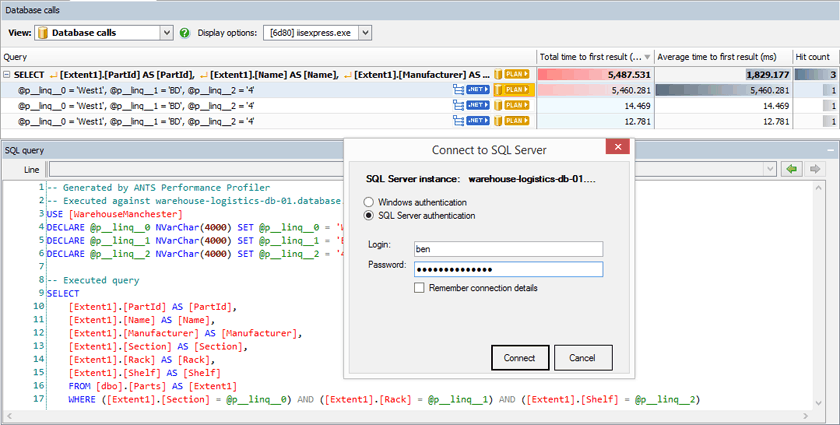Click the '-- Generated by ANTS Performance Profiler' line

point(159,188)
